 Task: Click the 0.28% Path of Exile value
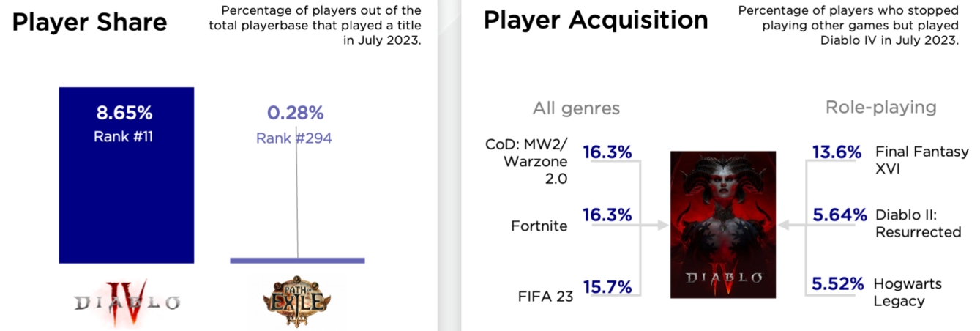[295, 113]
